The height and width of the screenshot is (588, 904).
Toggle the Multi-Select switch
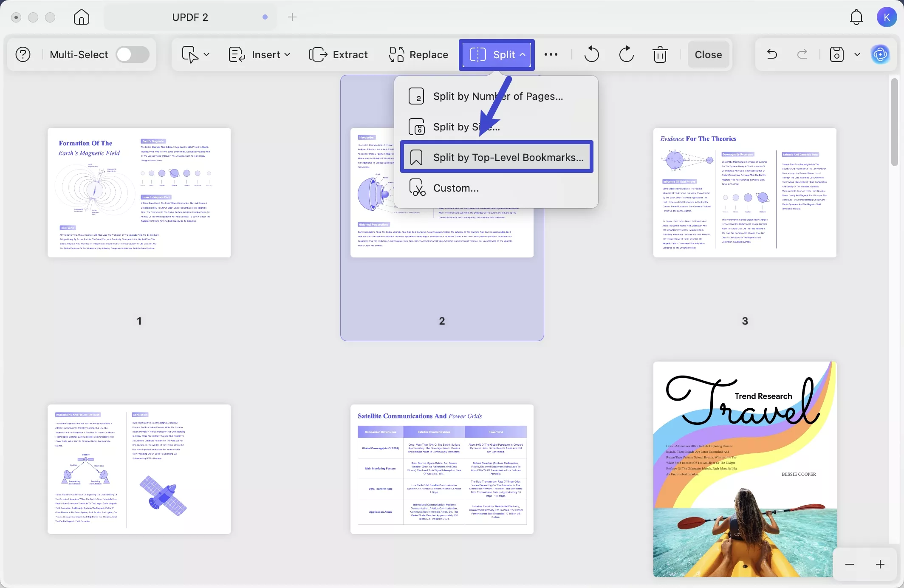133,55
